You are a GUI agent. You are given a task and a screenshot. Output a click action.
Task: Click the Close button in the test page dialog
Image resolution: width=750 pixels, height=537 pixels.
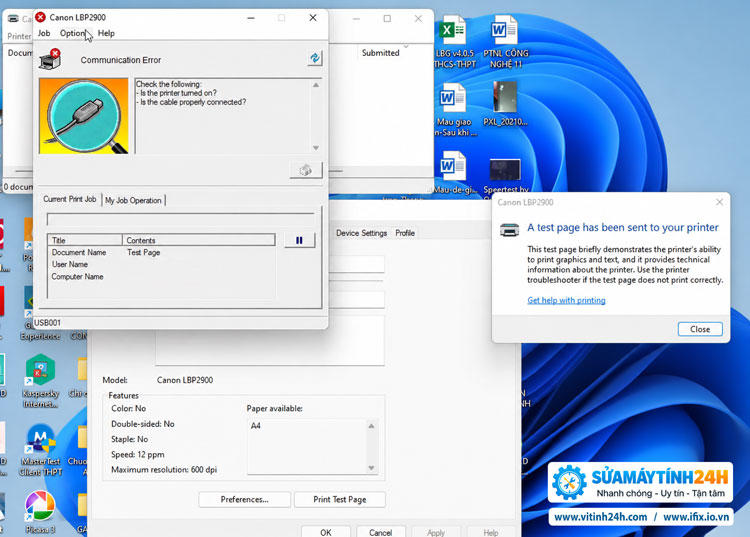(x=700, y=329)
